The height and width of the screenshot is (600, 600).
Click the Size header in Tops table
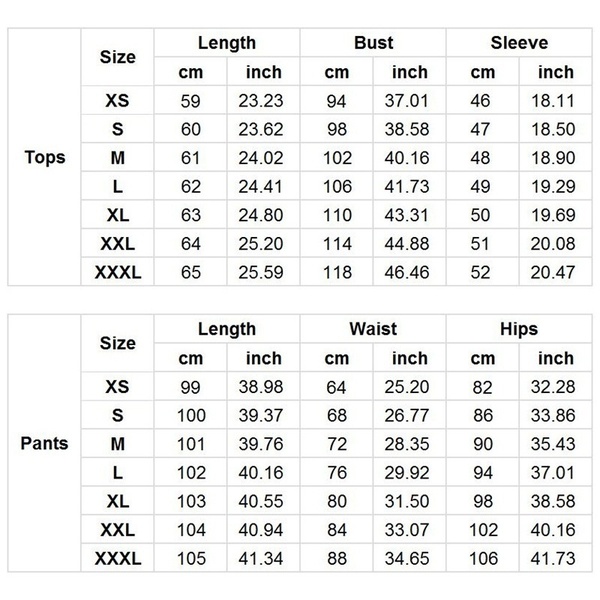point(118,57)
